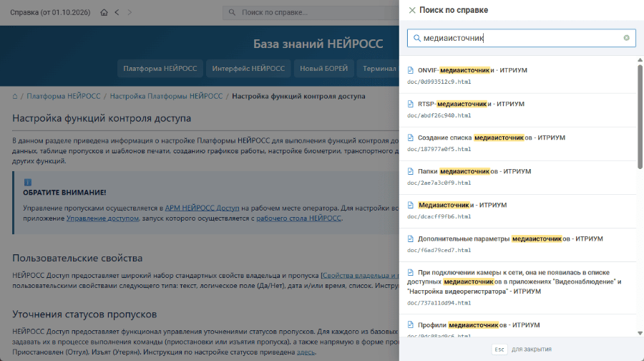This screenshot has height=361, width=644.
Task: Select Новый БОРЕЙ tab
Action: point(323,69)
